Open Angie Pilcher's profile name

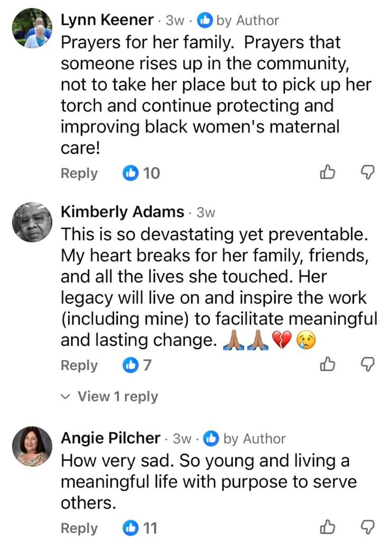click(110, 438)
